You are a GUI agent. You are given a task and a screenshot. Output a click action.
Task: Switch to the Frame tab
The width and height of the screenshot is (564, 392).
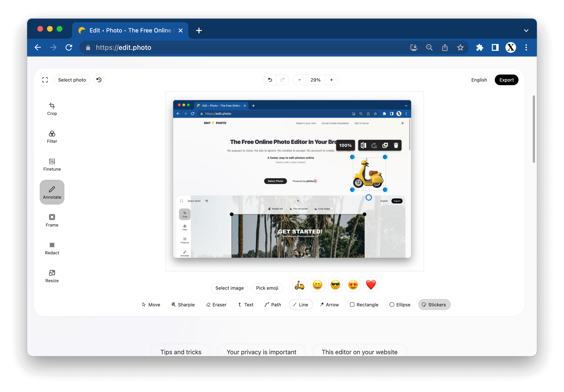(x=52, y=220)
